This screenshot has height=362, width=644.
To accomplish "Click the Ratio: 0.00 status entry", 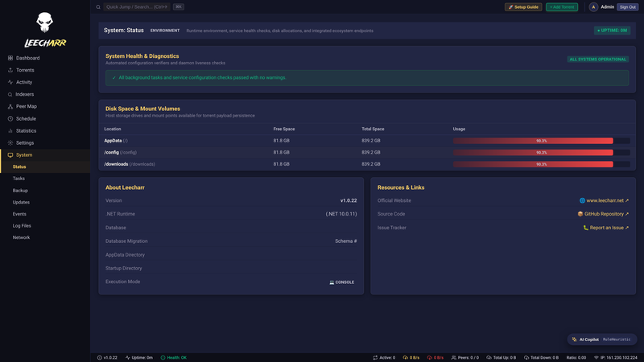I will (576, 357).
